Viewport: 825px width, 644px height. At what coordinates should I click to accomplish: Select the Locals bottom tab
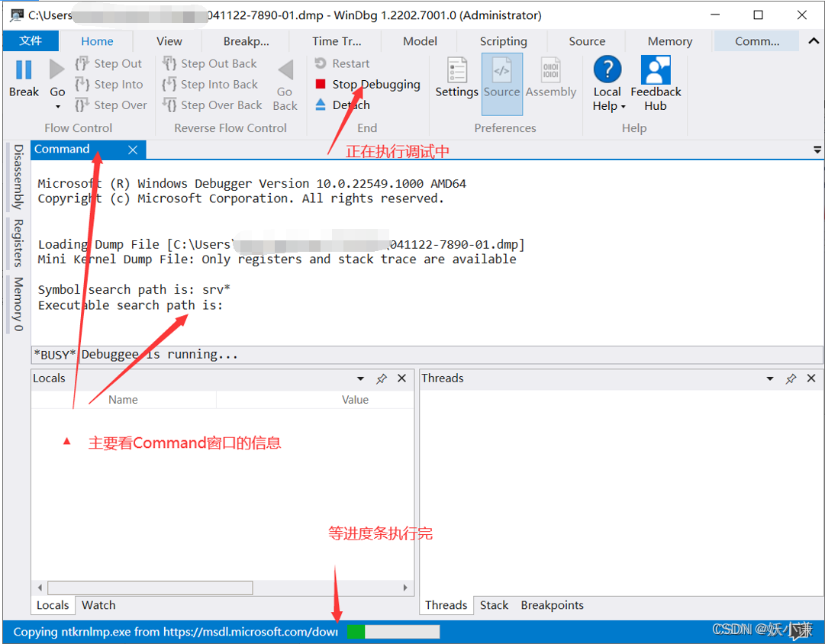coord(53,605)
